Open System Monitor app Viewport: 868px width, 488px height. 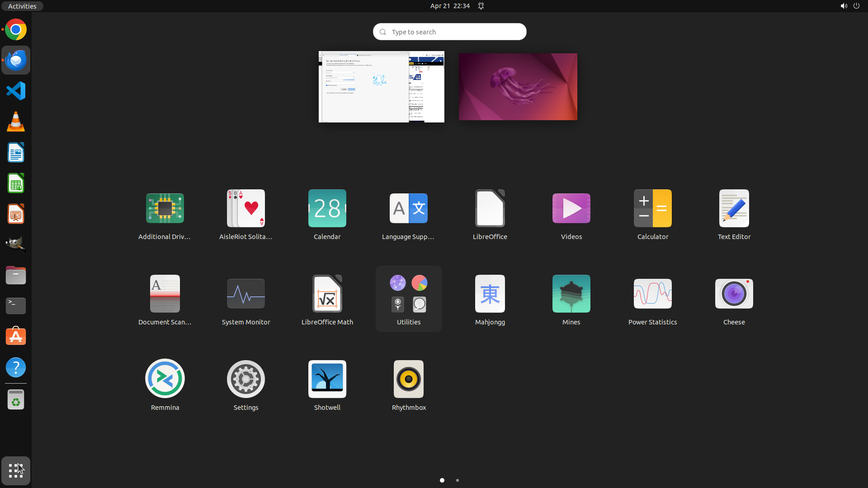[245, 294]
